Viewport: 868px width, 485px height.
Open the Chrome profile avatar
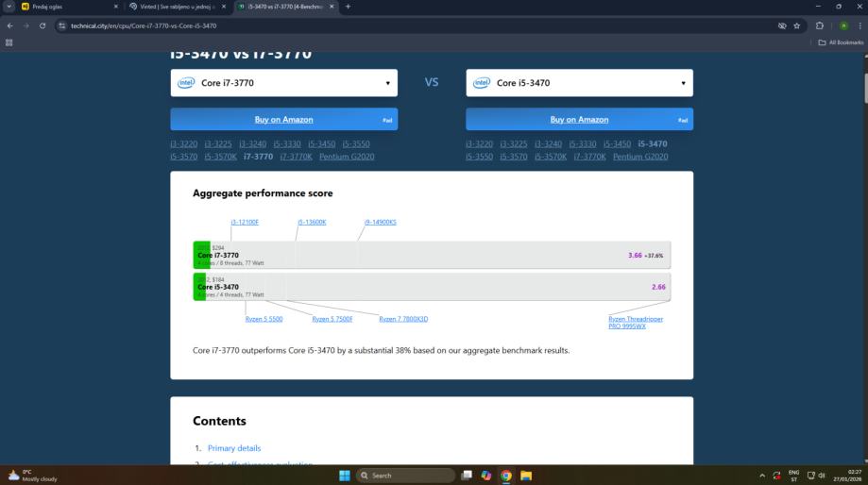[843, 25]
